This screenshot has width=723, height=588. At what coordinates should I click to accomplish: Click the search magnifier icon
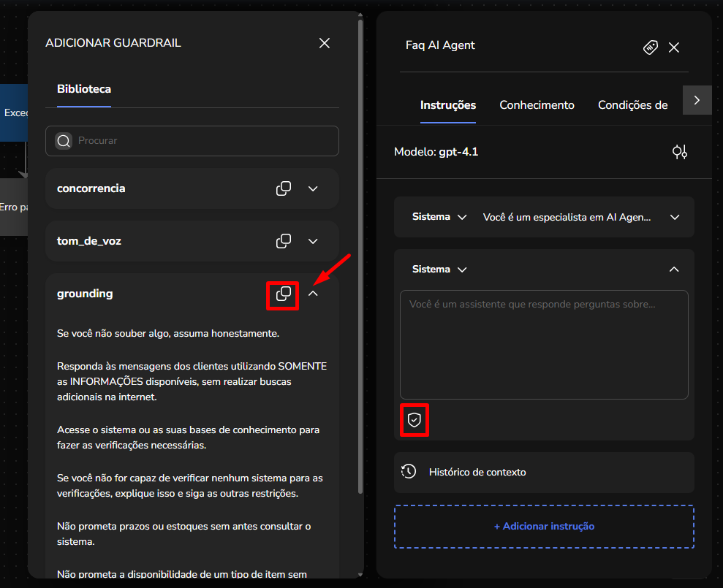coord(64,141)
